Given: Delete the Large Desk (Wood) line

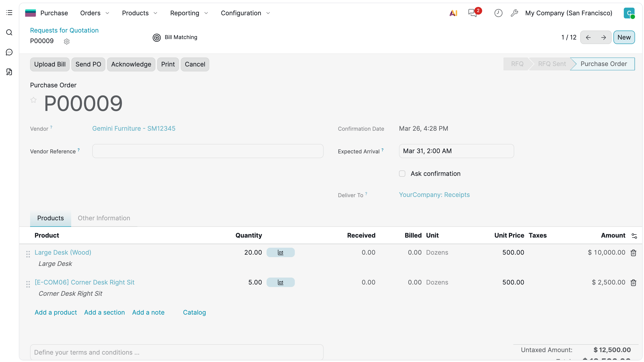Looking at the screenshot, I should pos(633,253).
